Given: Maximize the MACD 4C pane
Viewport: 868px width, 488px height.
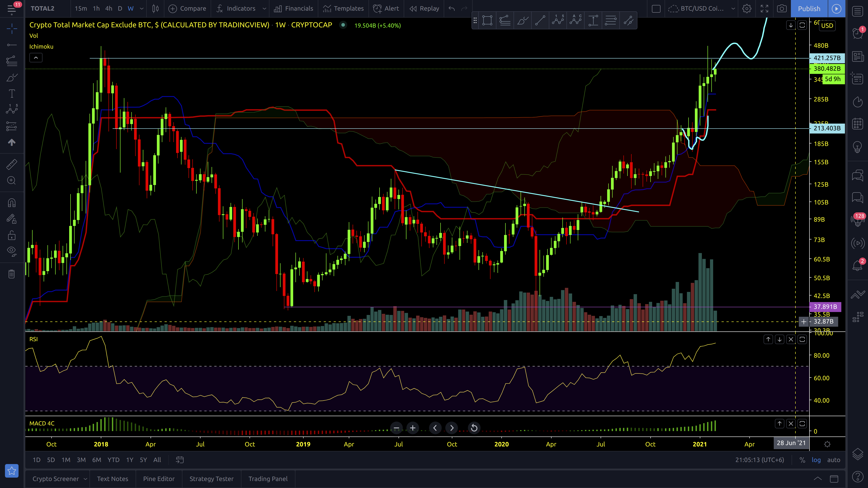Looking at the screenshot, I should click(802, 424).
